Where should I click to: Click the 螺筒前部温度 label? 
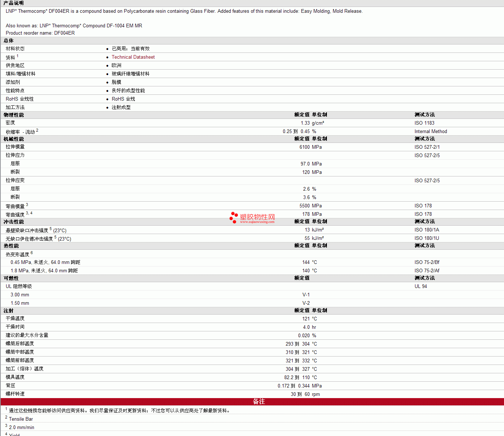[x=20, y=361]
